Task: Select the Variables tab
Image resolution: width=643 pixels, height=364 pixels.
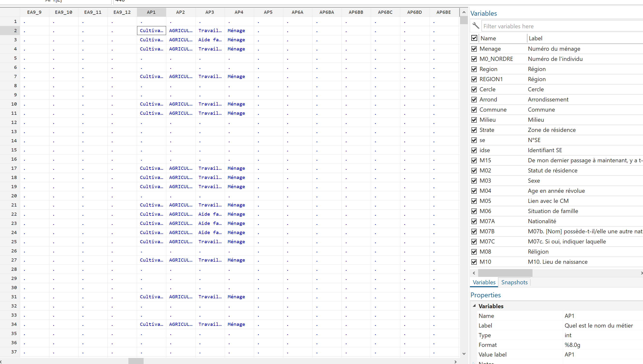Action: pos(484,282)
